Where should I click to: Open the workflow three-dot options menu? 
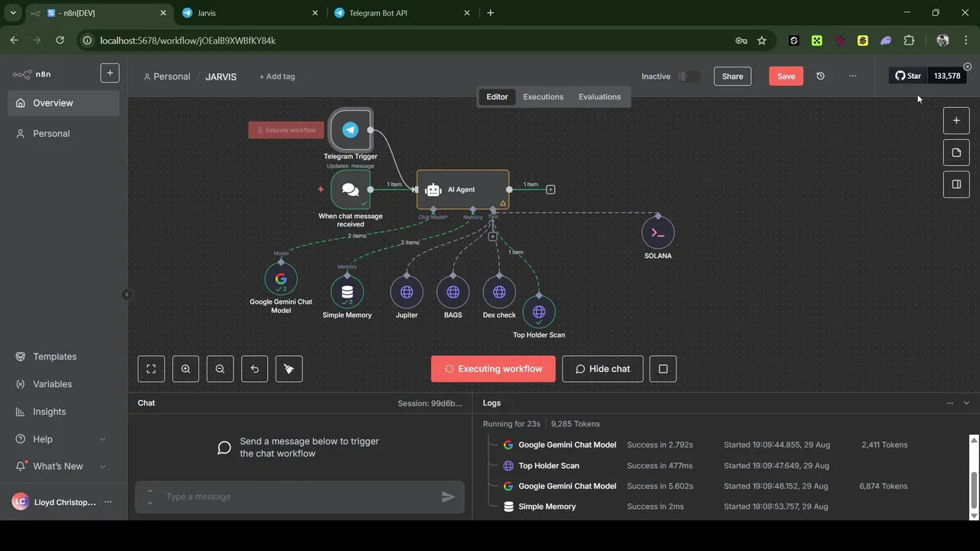pyautogui.click(x=852, y=77)
